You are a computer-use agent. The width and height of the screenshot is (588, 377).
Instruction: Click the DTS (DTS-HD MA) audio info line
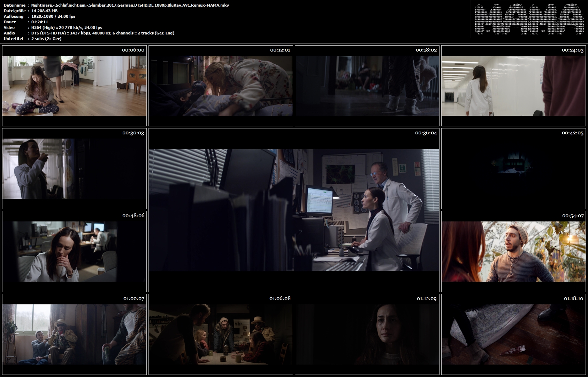click(102, 33)
